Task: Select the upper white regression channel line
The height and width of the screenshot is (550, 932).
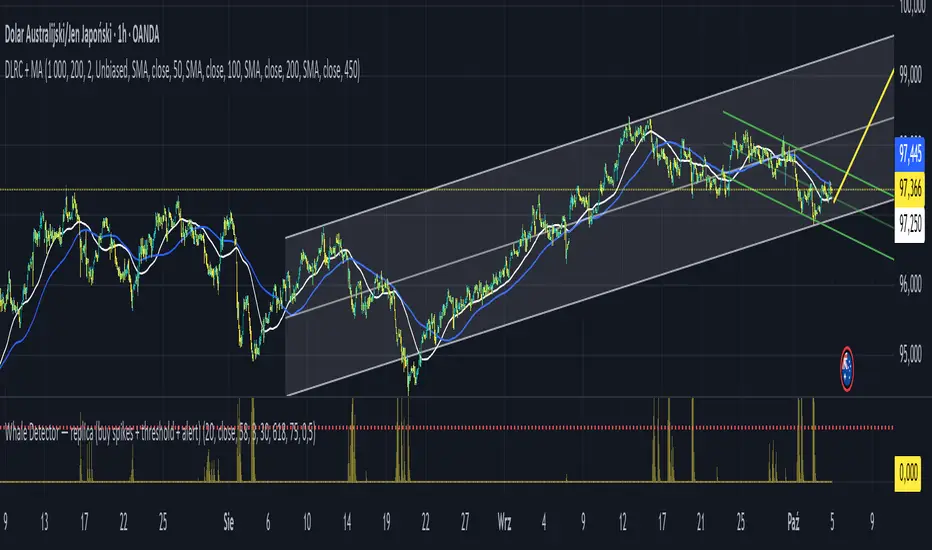Action: [590, 137]
